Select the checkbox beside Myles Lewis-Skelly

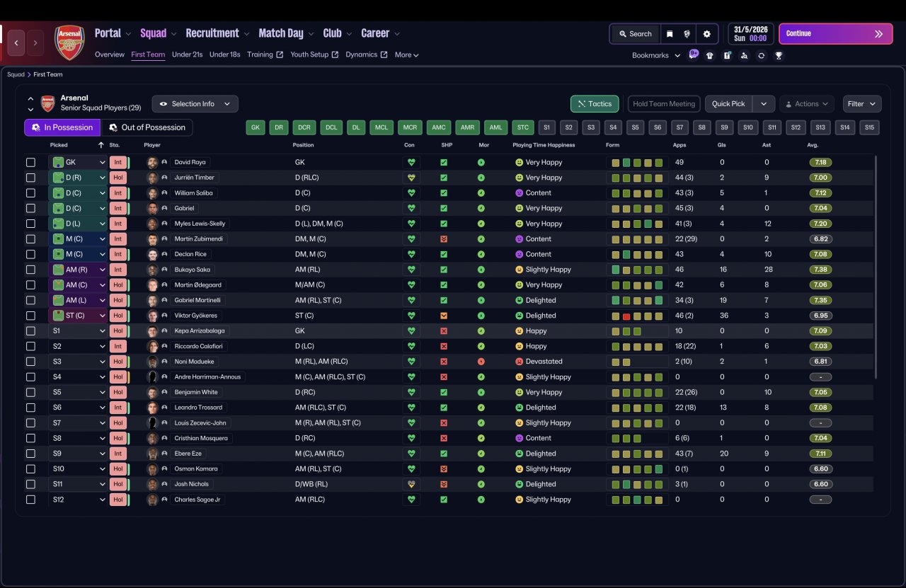click(x=30, y=224)
